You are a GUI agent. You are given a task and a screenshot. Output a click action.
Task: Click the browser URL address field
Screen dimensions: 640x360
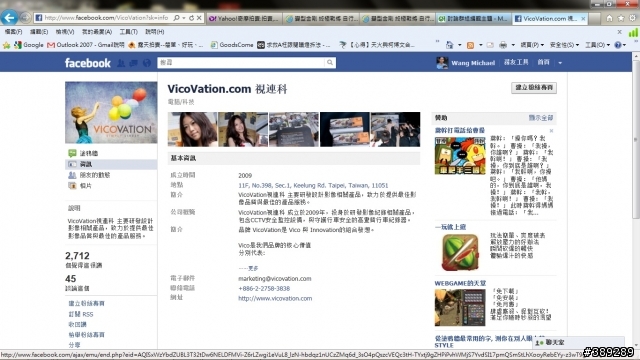[x=106, y=18]
